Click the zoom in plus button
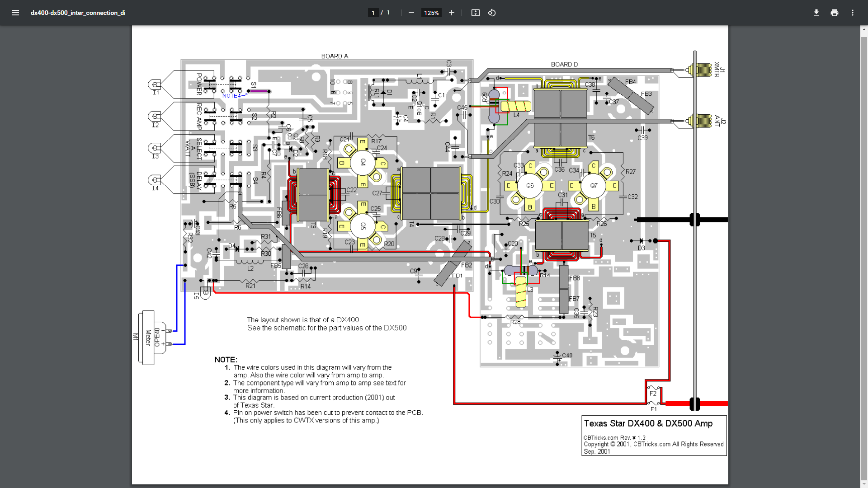This screenshot has height=488, width=868. click(x=451, y=13)
